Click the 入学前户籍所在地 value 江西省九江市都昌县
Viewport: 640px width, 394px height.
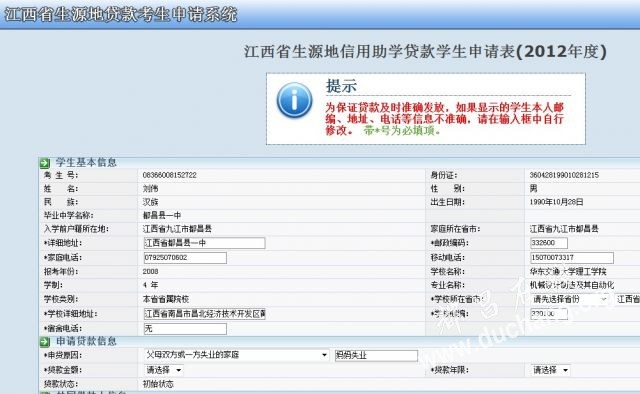click(x=177, y=229)
